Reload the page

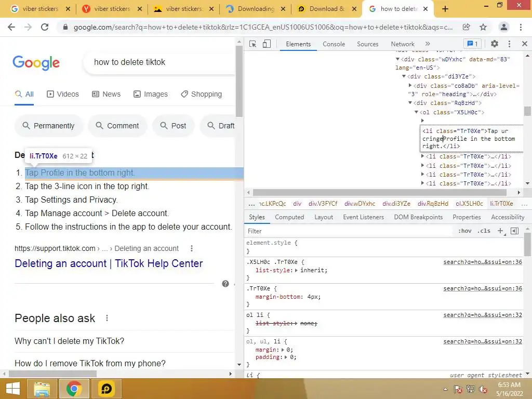click(45, 27)
